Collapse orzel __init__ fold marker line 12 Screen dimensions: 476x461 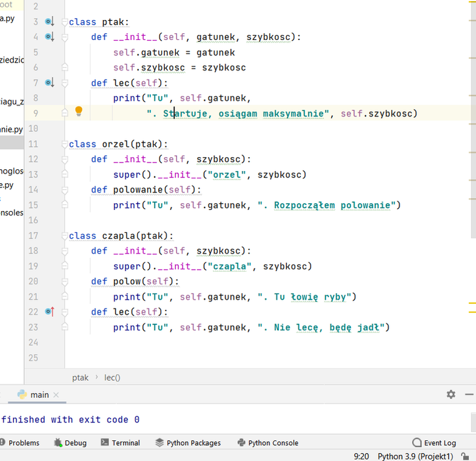(64, 159)
